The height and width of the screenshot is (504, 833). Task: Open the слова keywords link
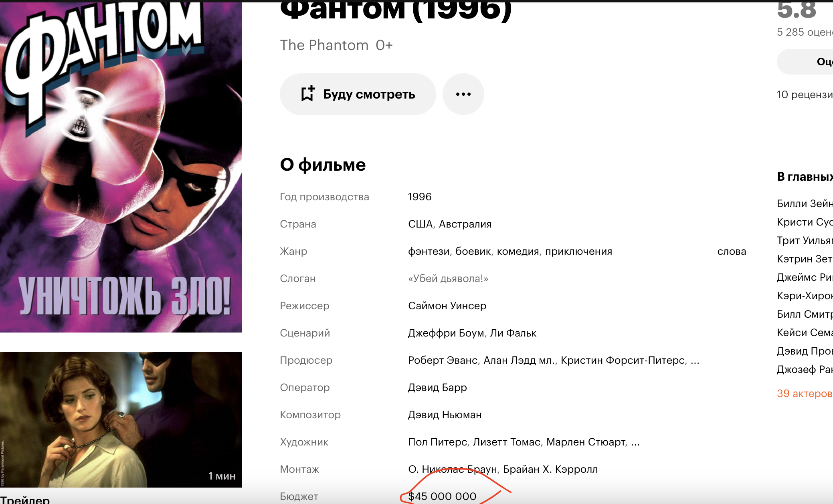coord(732,252)
